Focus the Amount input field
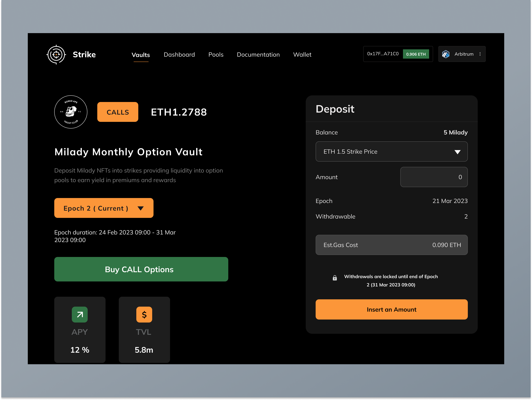532x400 pixels. pyautogui.click(x=434, y=177)
